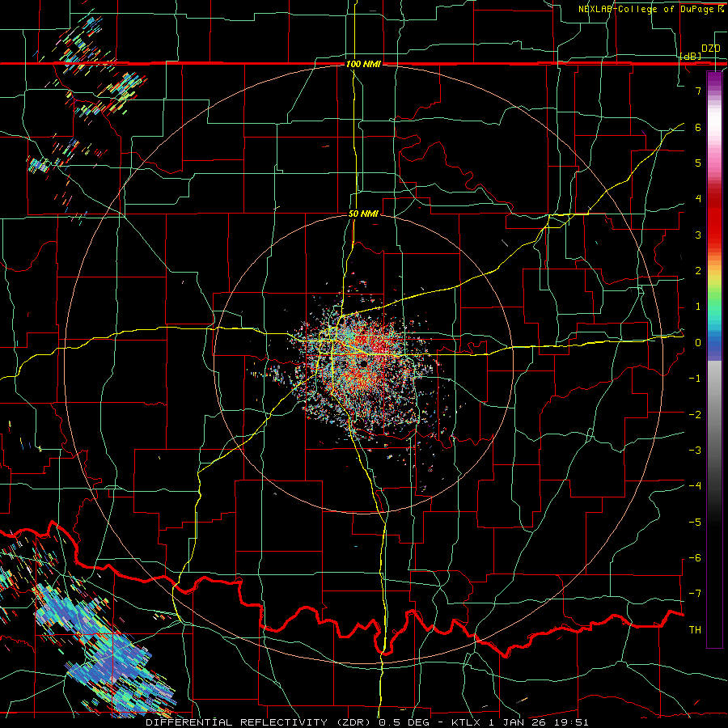Click the -7 value on the color scale

tap(695, 594)
